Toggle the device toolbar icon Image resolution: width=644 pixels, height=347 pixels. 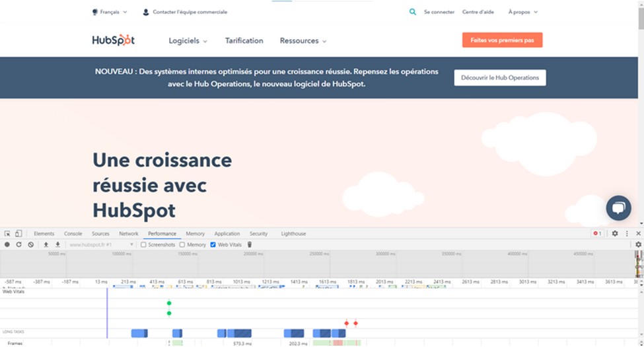pos(18,233)
